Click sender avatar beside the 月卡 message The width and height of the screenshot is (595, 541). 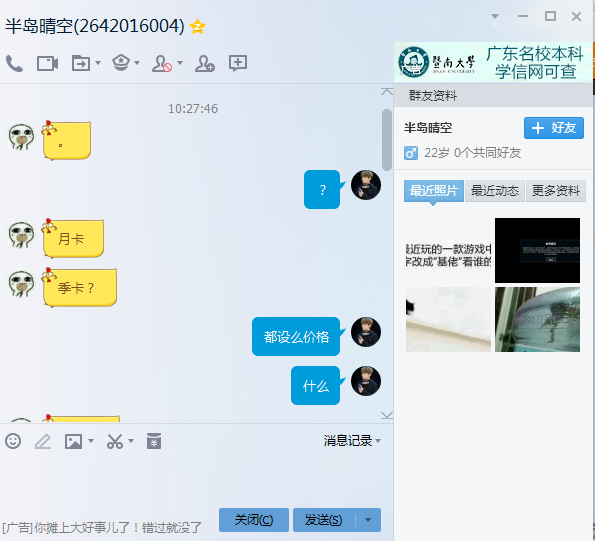click(21, 235)
